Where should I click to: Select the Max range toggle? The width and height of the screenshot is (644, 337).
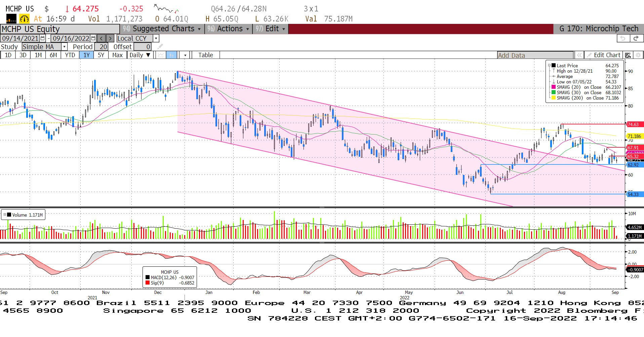coord(117,55)
